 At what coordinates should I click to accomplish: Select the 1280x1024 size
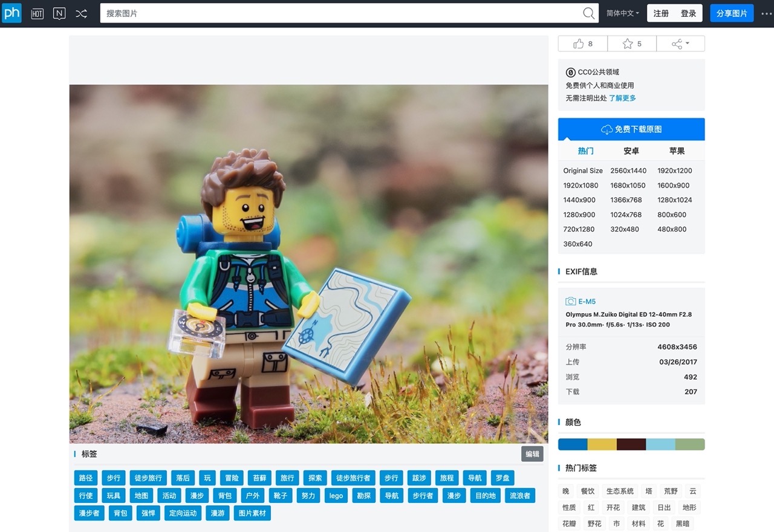(x=675, y=200)
